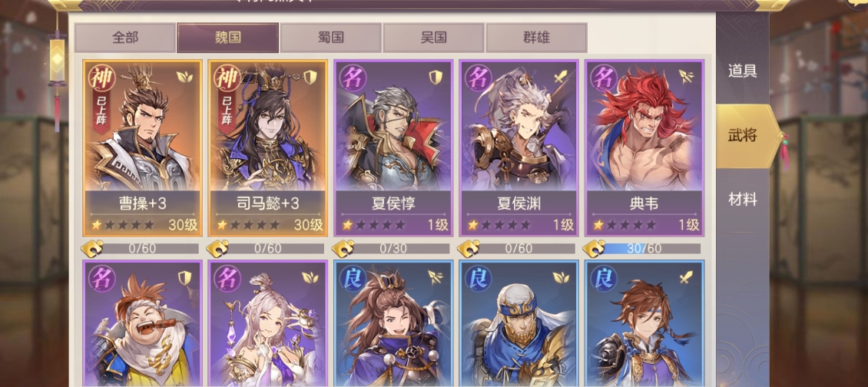
Task: Click the arrow class icon on 典韦
Action: (x=687, y=77)
